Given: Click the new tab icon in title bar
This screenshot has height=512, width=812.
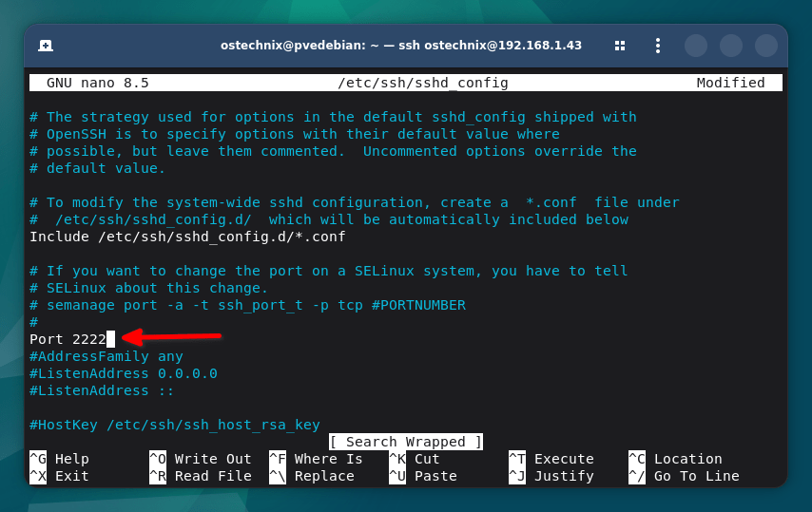Looking at the screenshot, I should [46, 46].
